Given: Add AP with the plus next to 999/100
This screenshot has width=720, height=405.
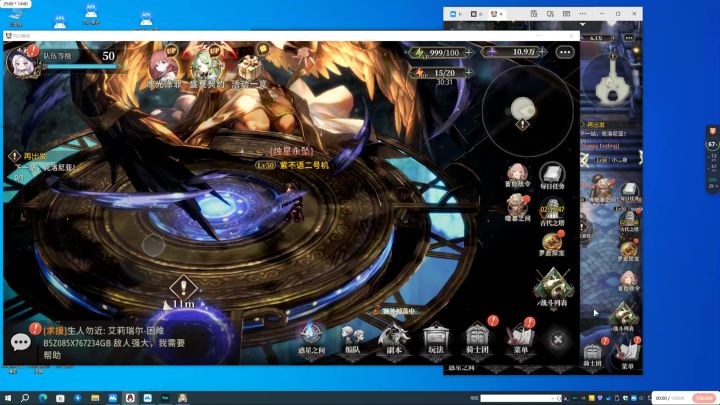Looking at the screenshot, I should (468, 52).
